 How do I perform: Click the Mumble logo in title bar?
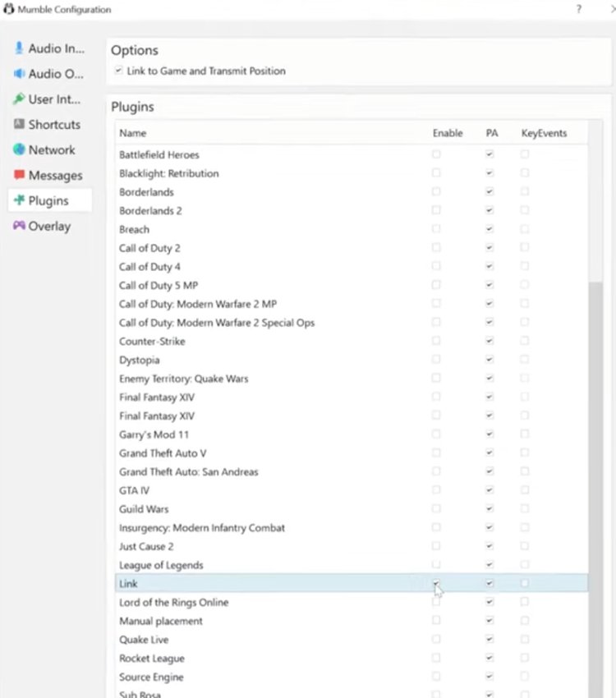[x=8, y=9]
